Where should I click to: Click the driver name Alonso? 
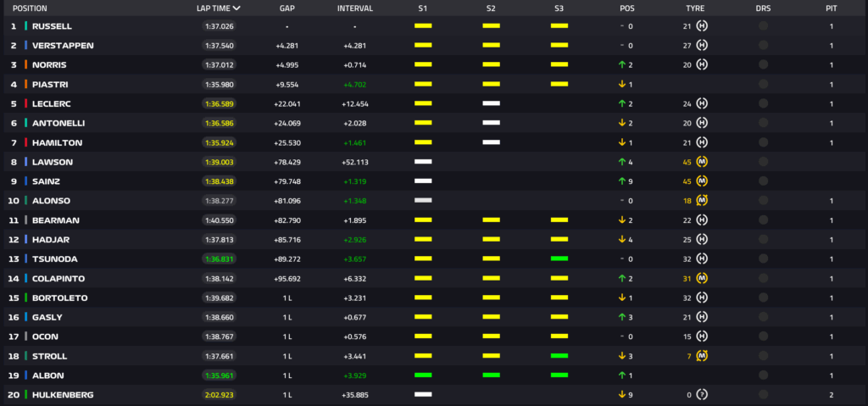point(53,201)
